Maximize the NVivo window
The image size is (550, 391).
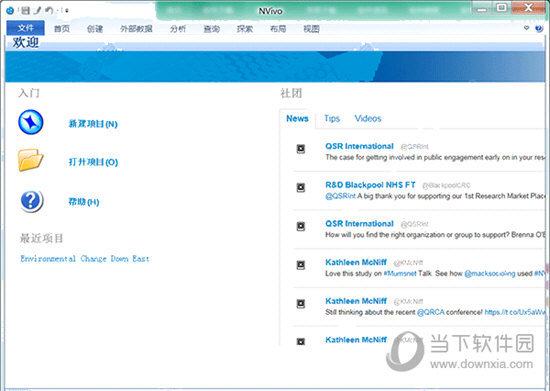coord(502,7)
